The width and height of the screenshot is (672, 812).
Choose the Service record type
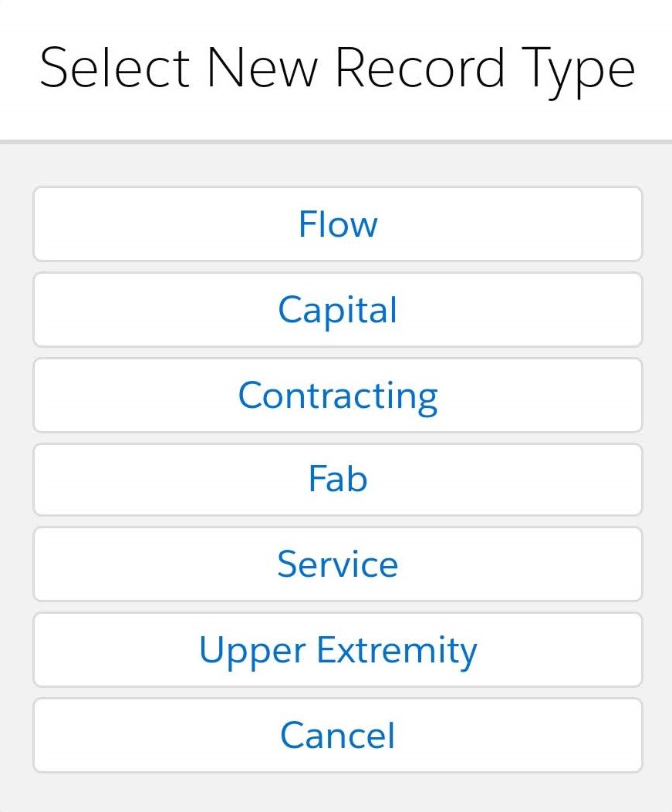point(337,564)
